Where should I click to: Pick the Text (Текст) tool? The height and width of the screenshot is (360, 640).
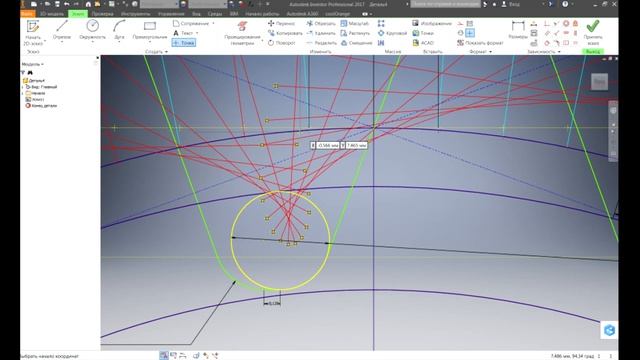pyautogui.click(x=183, y=33)
